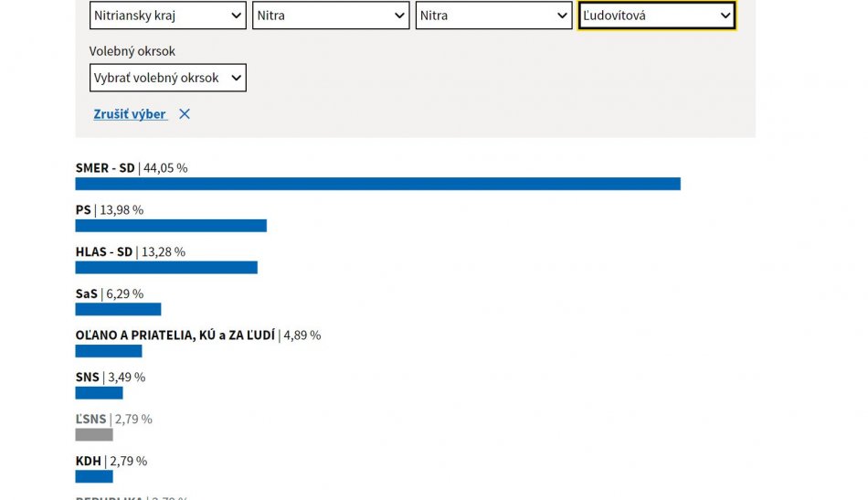The image size is (868, 500).
Task: Click the HLAS - SD result bar
Action: click(166, 268)
